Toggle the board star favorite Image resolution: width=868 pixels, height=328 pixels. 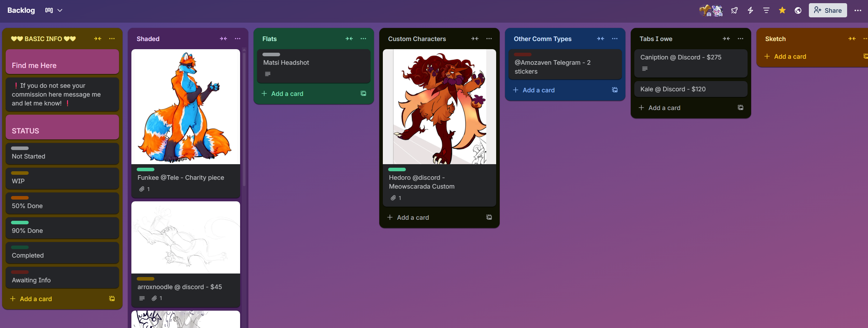782,10
